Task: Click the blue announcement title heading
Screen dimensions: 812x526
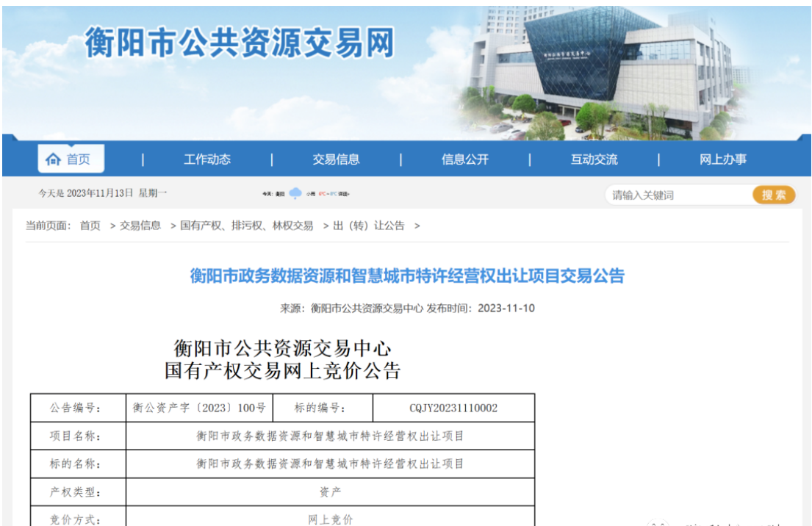Action: tap(406, 276)
